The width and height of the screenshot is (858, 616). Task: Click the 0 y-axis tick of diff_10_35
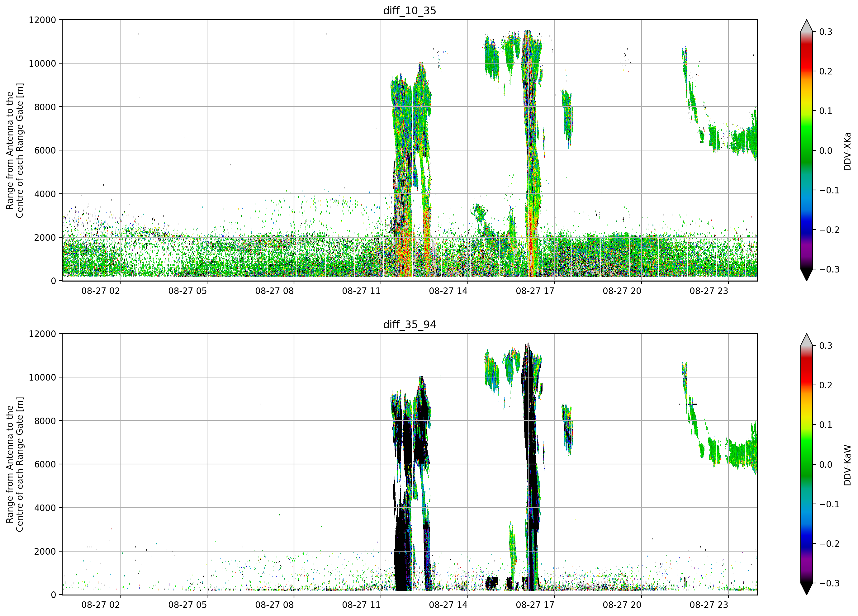pos(53,281)
